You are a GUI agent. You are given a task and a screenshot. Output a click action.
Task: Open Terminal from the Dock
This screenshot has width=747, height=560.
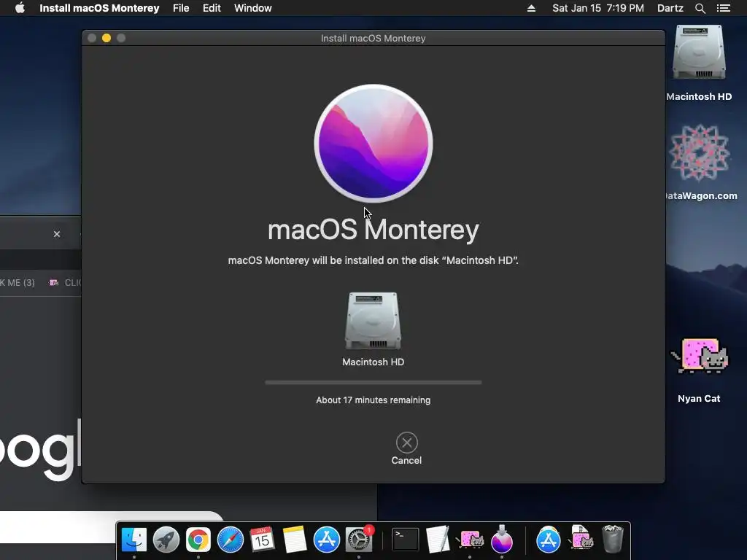(x=406, y=540)
